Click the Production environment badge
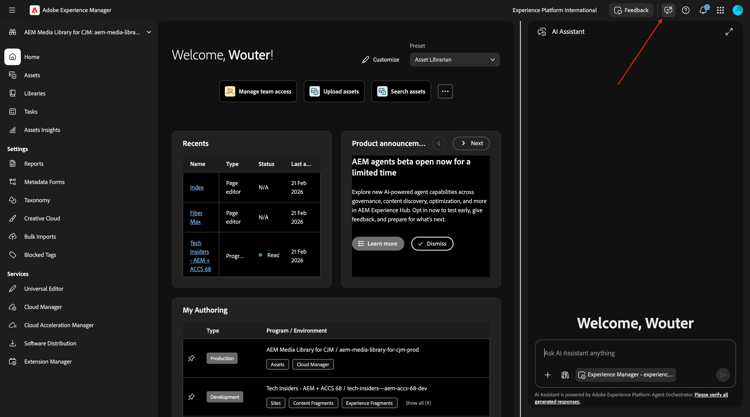 pos(222,358)
